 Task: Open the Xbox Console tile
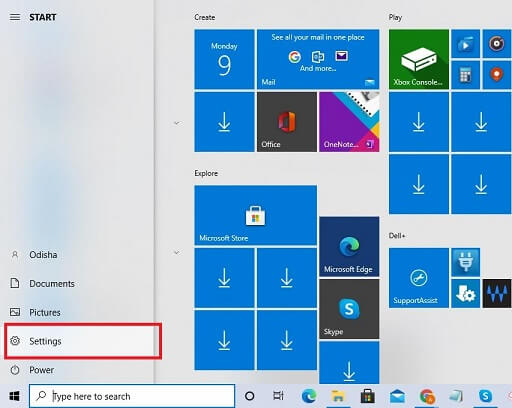[419, 59]
